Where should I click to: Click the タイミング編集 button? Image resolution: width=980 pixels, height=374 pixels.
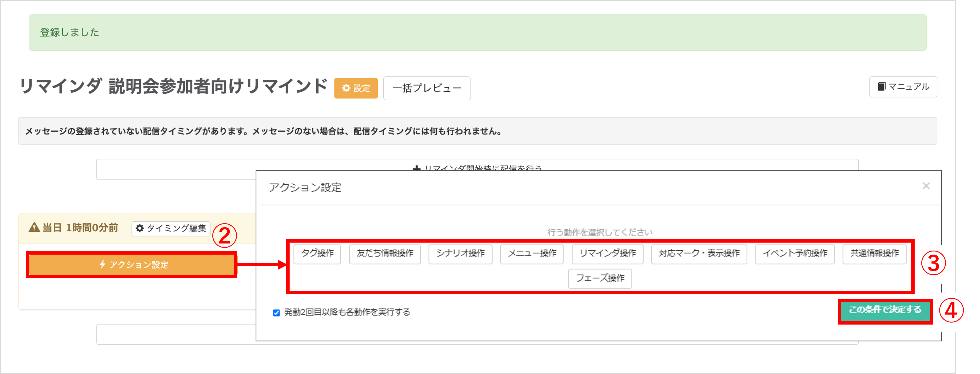click(x=171, y=228)
